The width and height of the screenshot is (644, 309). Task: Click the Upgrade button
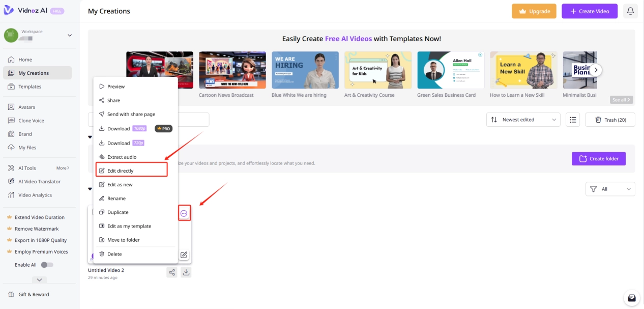click(x=534, y=11)
